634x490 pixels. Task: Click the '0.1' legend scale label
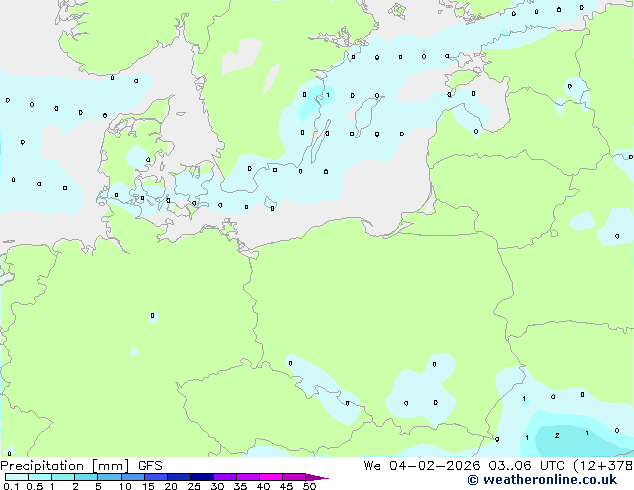[11, 486]
